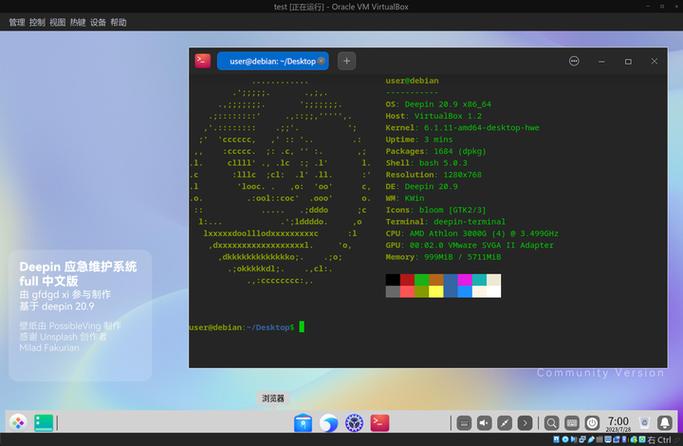Open the trash bin icon in dock
The image size is (683, 446).
click(644, 423)
